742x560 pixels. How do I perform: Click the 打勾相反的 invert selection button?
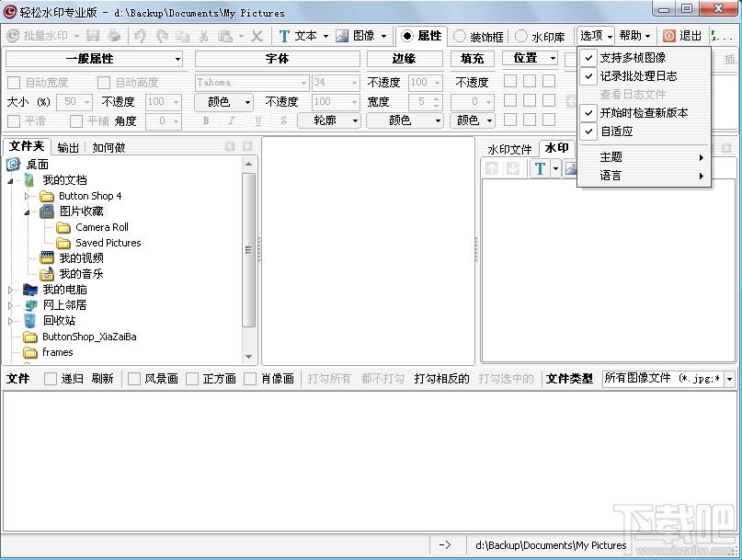(441, 379)
